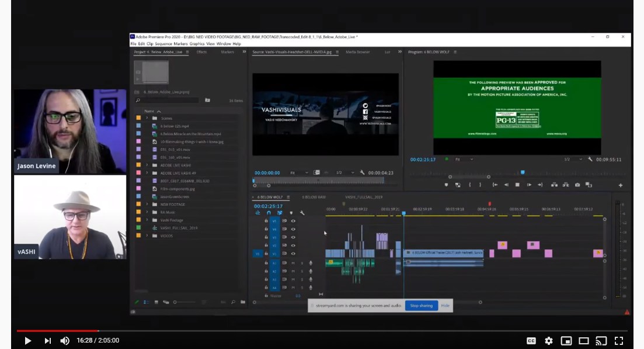Open Source monitor settings wrench

[x=362, y=172]
